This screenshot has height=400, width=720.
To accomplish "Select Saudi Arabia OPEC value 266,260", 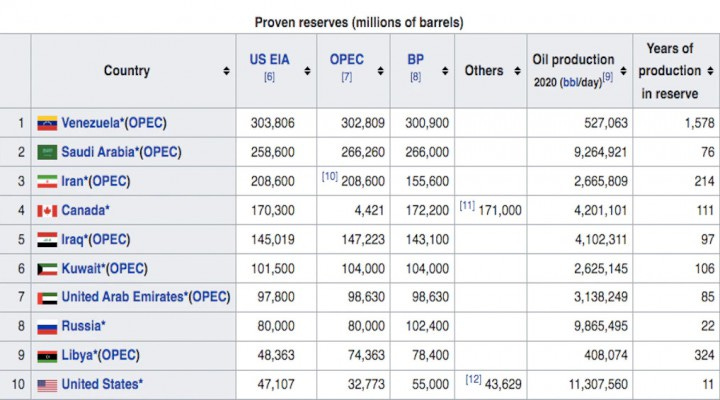I will (x=363, y=152).
